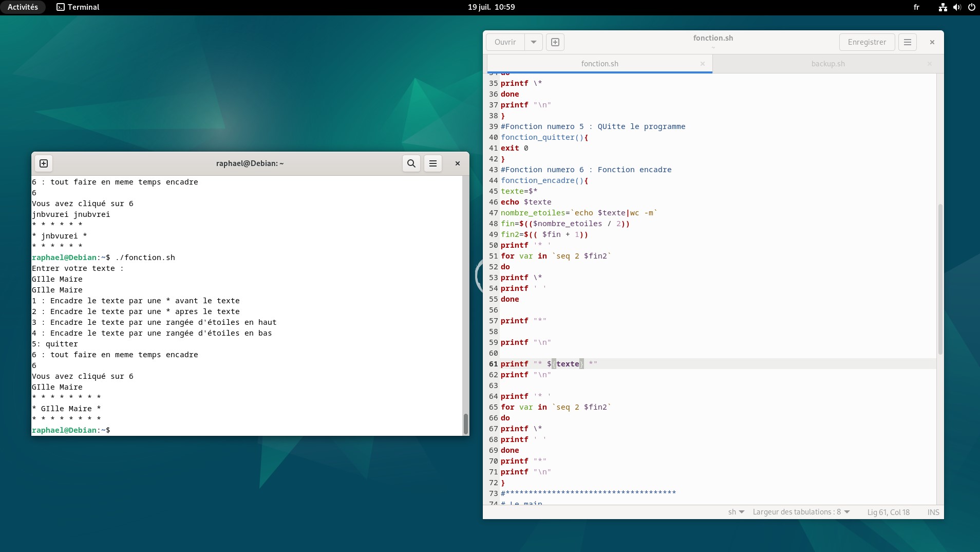Click the Ouvrir button
This screenshot has width=980, height=552.
[505, 42]
